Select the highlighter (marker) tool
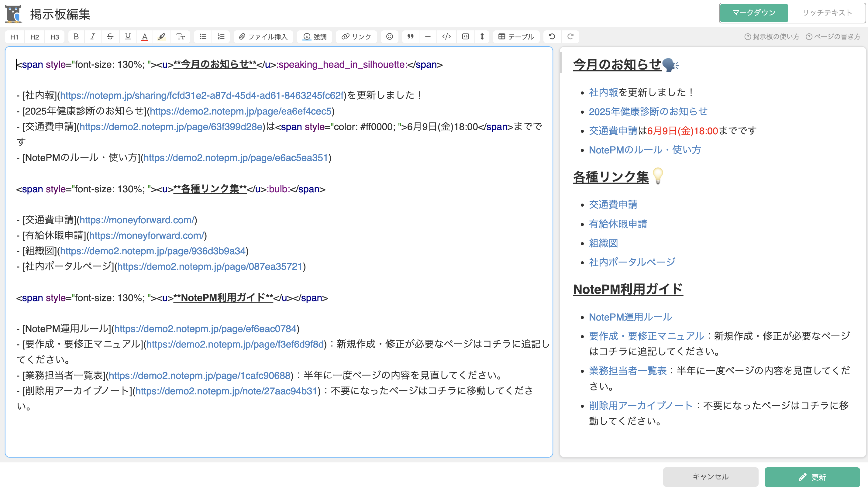This screenshot has width=868, height=491. pyautogui.click(x=162, y=37)
